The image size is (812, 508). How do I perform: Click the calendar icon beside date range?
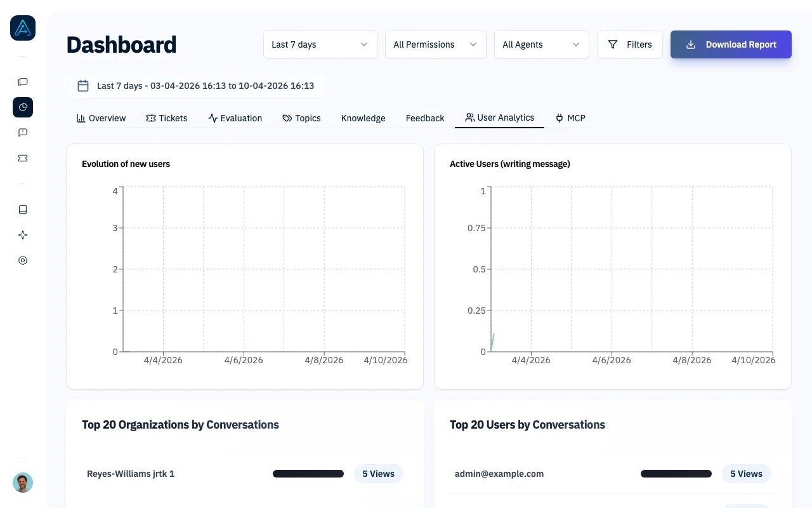(x=83, y=86)
